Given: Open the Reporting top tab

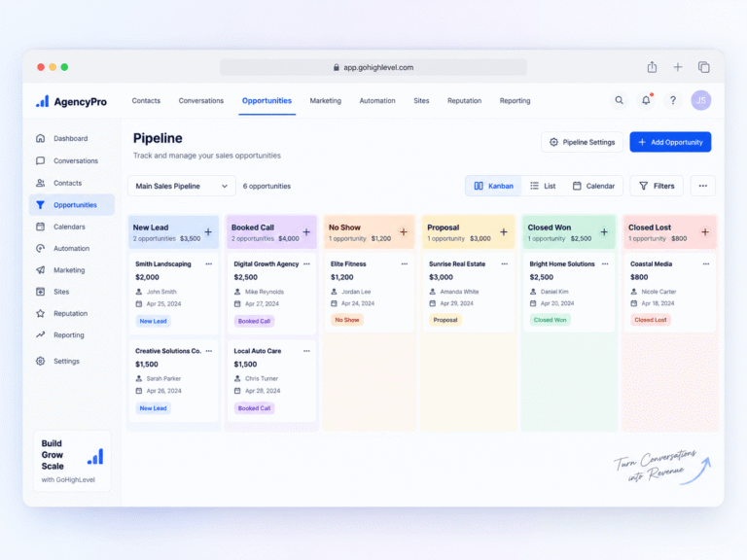Looking at the screenshot, I should click(515, 101).
